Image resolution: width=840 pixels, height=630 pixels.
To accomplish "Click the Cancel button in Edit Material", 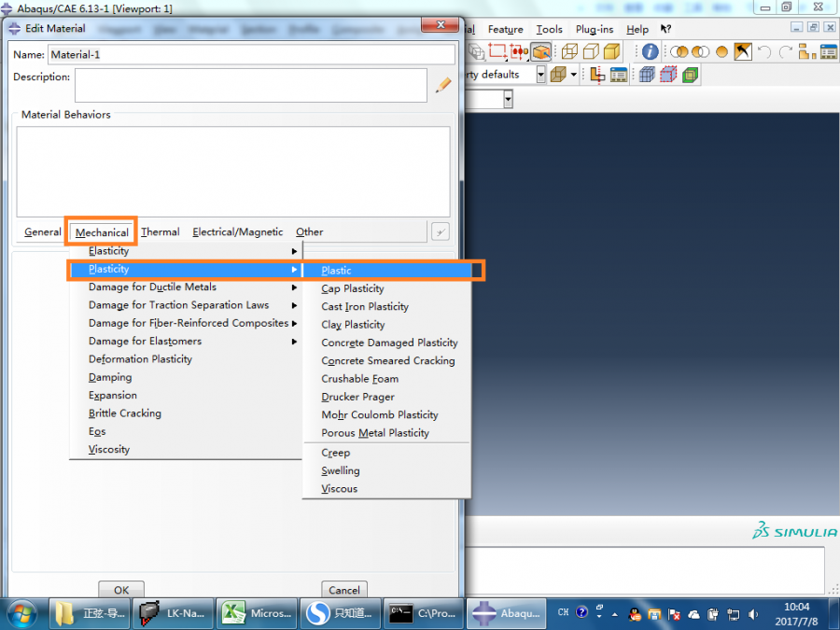I will click(x=343, y=590).
